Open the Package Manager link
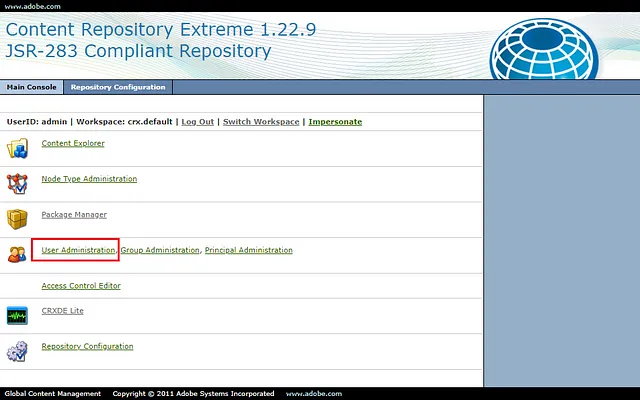 tap(74, 215)
